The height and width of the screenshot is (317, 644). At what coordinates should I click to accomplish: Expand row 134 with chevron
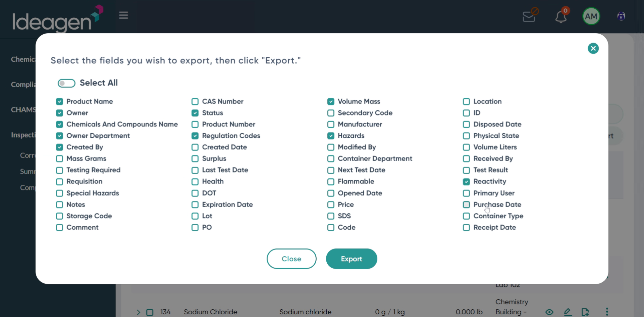click(138, 312)
